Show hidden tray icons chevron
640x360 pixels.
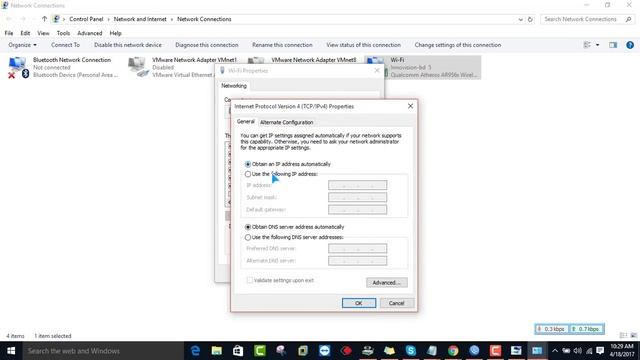pos(555,351)
